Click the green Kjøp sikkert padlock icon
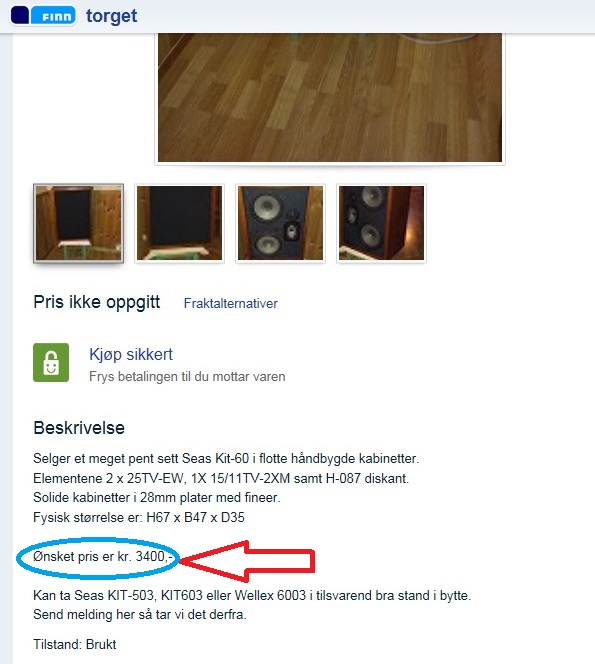 51,362
